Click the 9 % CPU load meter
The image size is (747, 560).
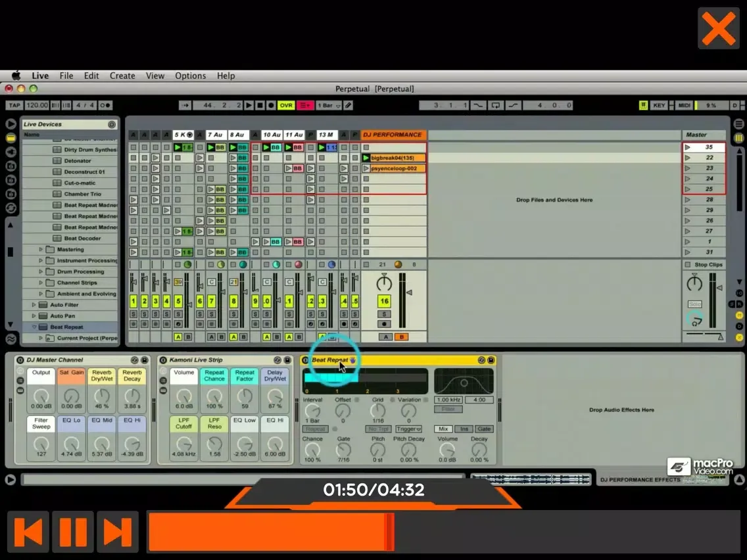711,105
